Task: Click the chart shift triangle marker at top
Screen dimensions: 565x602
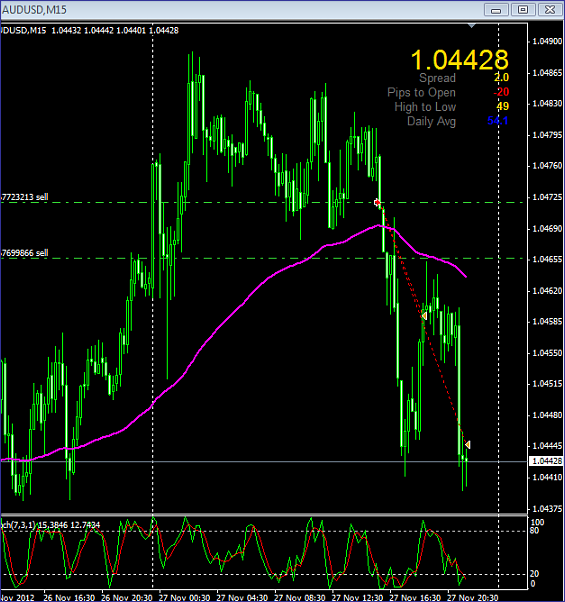Action: 472,26
